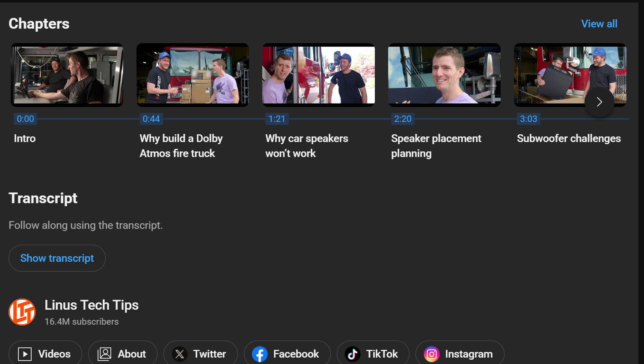The height and width of the screenshot is (364, 644).
Task: Click the Videos play icon
Action: (25, 354)
